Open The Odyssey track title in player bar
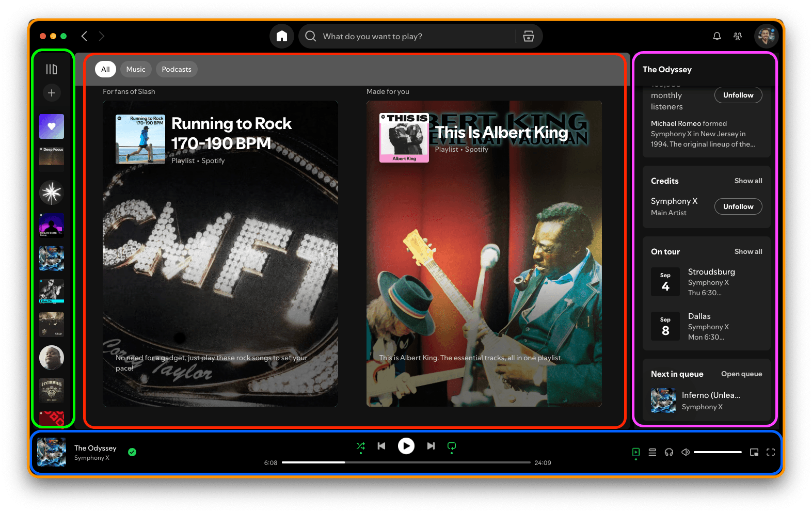 tap(95, 448)
